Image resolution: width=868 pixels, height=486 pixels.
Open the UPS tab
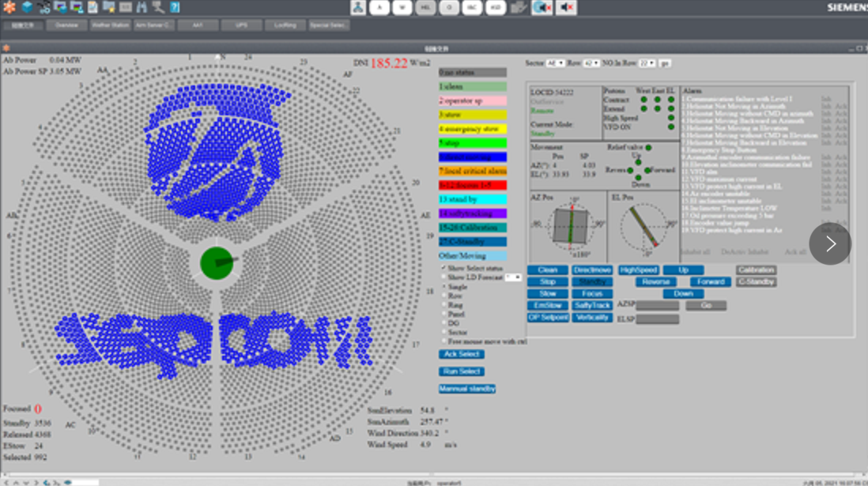241,25
